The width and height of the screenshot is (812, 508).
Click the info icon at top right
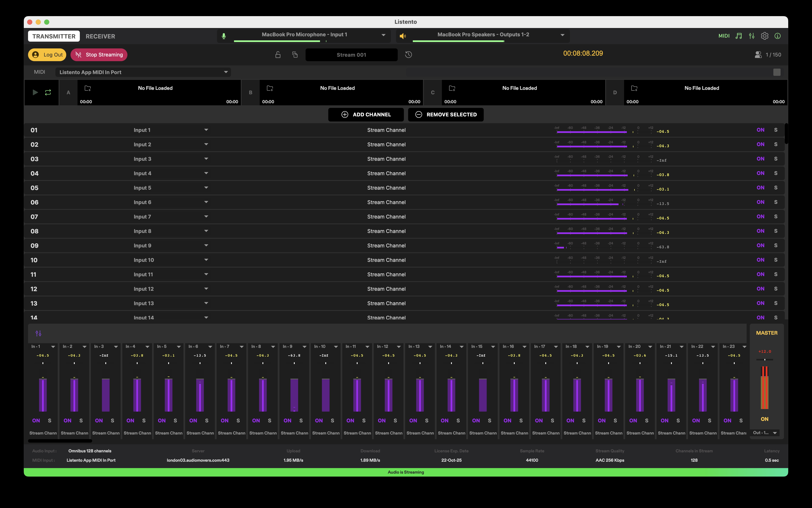(777, 36)
